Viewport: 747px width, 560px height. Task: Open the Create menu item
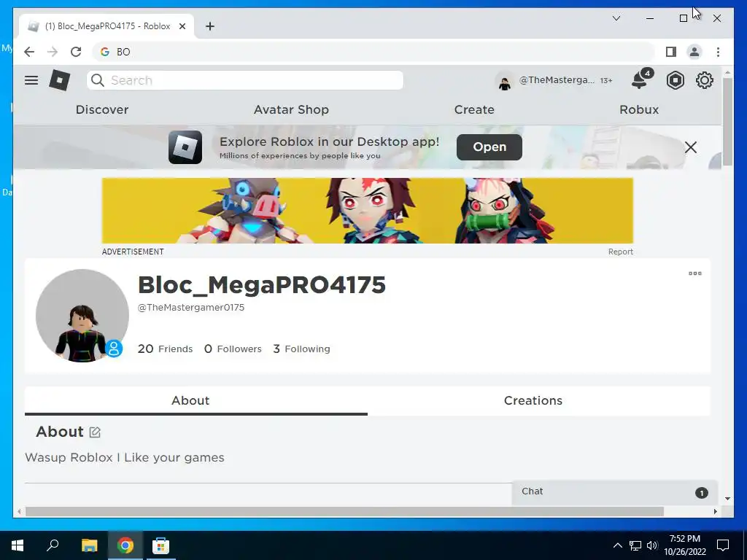(474, 109)
